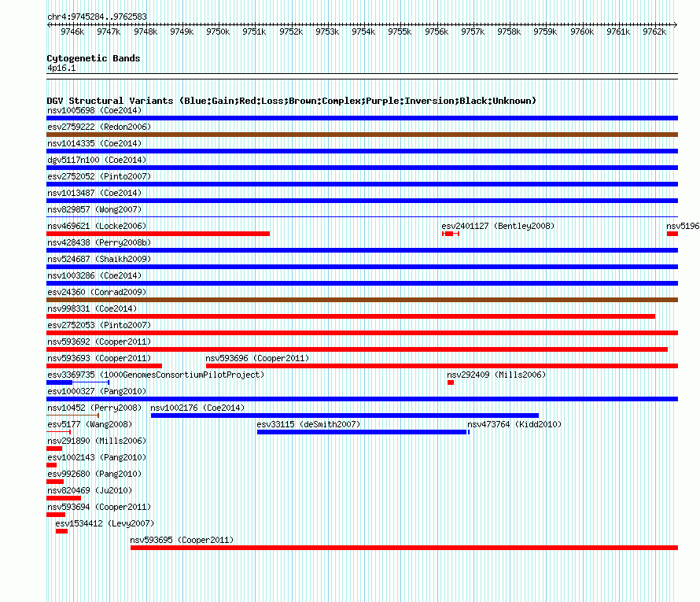Select the esv2759222 (Redon2006) brown bar

[362, 135]
